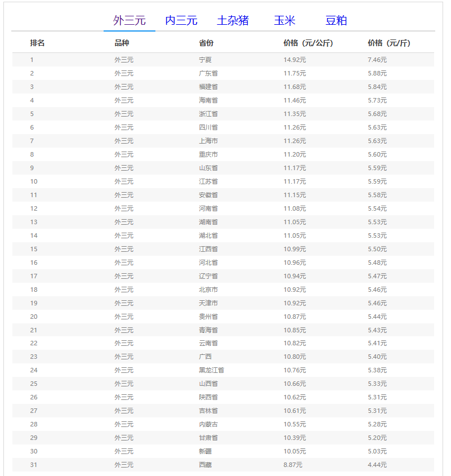
Task: Select the 宁夏 province cell
Action: click(x=205, y=60)
